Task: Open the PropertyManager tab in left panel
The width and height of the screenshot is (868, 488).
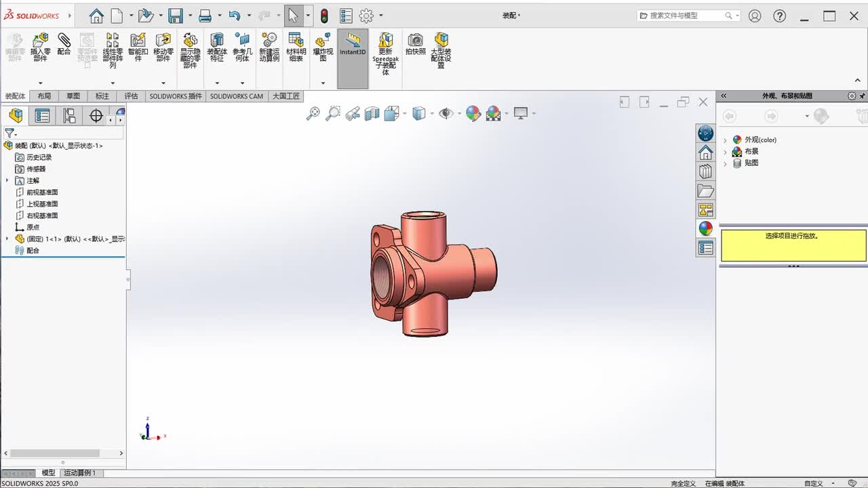Action: pos(42,116)
